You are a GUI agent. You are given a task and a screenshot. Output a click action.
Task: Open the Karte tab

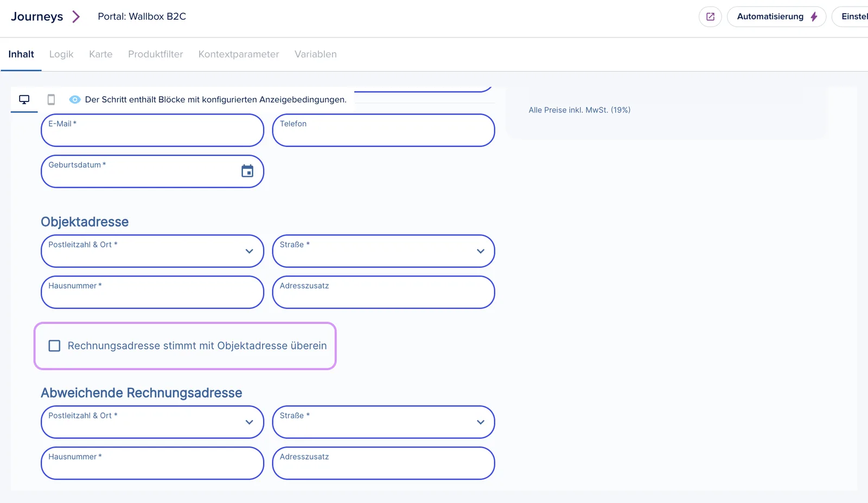pyautogui.click(x=101, y=54)
